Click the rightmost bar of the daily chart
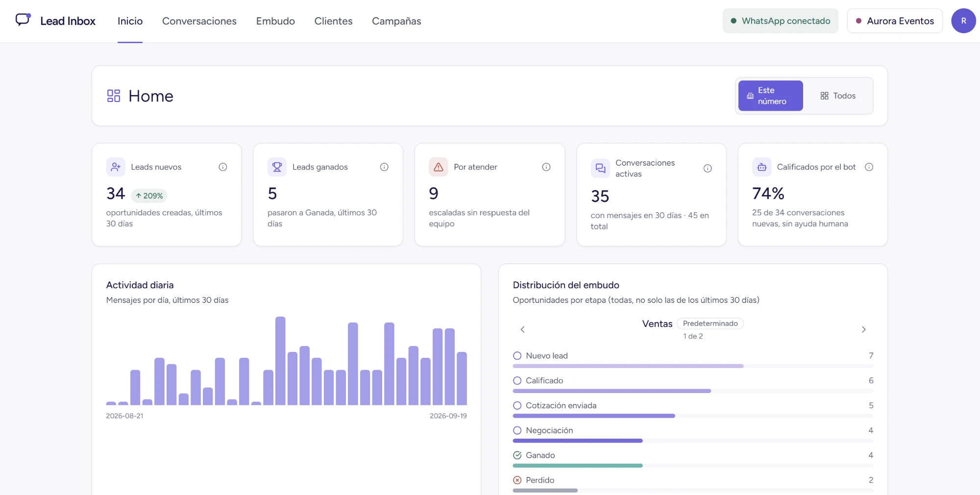980x495 pixels. point(462,378)
